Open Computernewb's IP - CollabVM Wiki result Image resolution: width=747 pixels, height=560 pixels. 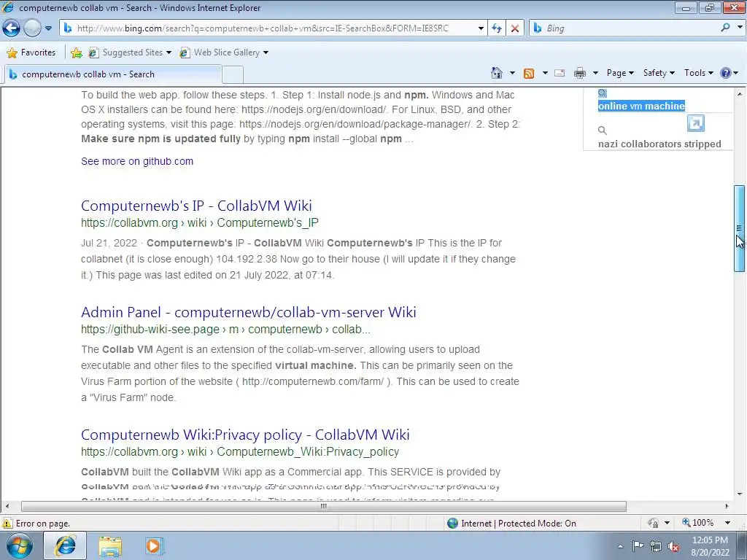[x=196, y=206]
